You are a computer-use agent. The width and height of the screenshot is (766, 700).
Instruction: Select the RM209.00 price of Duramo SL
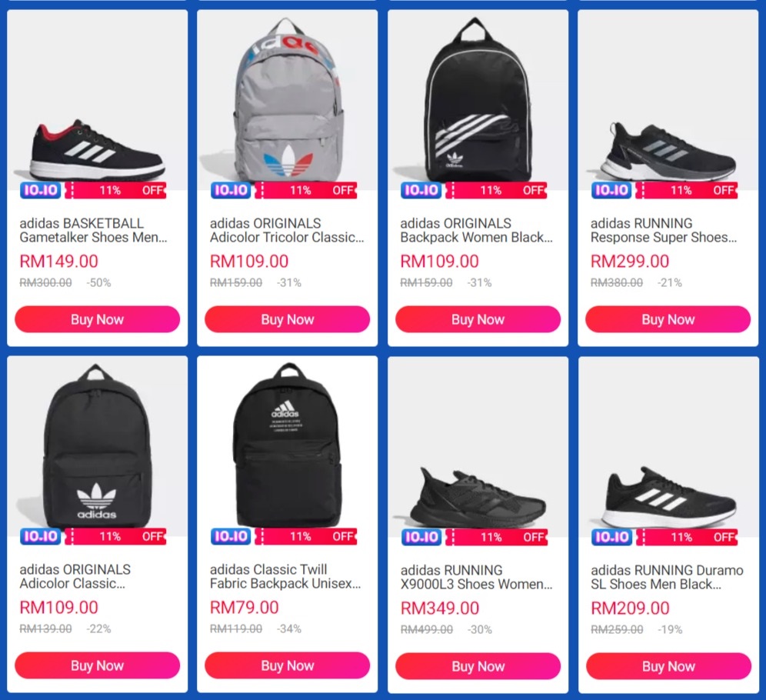pyautogui.click(x=630, y=608)
